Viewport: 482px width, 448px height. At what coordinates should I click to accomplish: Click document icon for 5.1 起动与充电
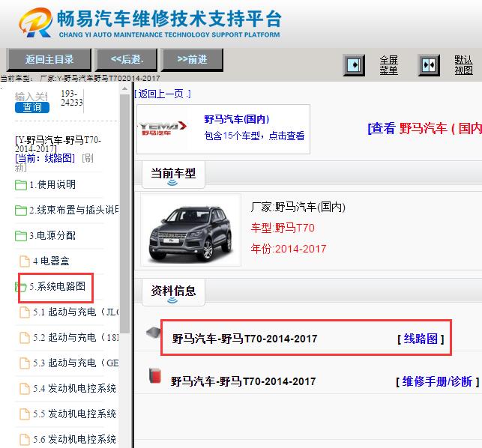click(25, 312)
